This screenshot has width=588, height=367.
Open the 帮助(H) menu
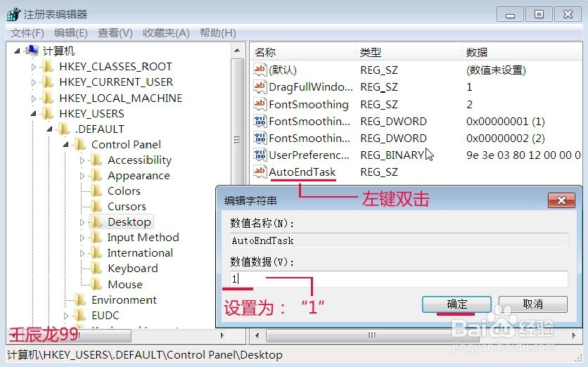[x=218, y=33]
